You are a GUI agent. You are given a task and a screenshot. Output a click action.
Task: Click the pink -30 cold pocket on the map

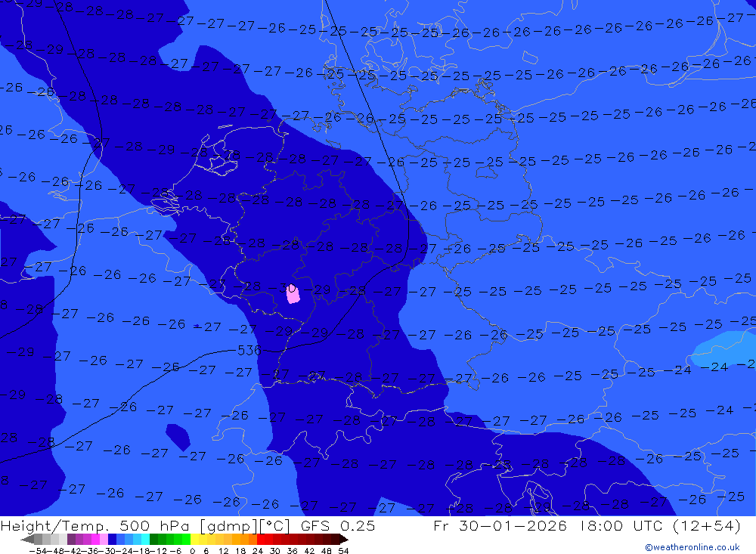(293, 294)
